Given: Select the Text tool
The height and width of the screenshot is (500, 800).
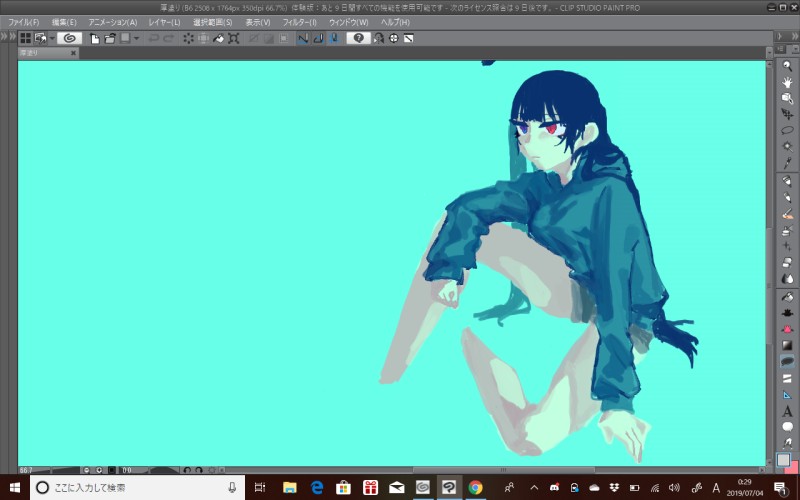Looking at the screenshot, I should 787,411.
